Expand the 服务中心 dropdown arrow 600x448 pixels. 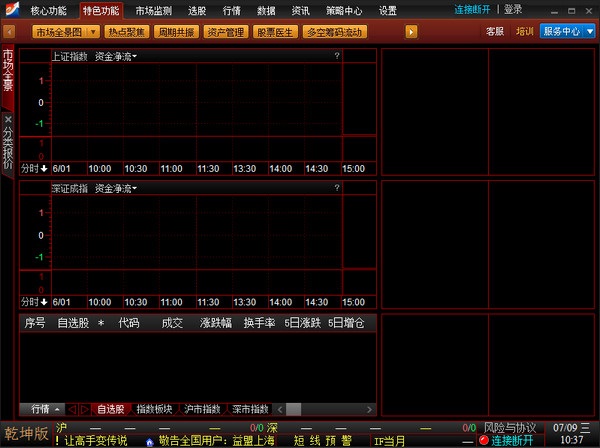[590, 31]
